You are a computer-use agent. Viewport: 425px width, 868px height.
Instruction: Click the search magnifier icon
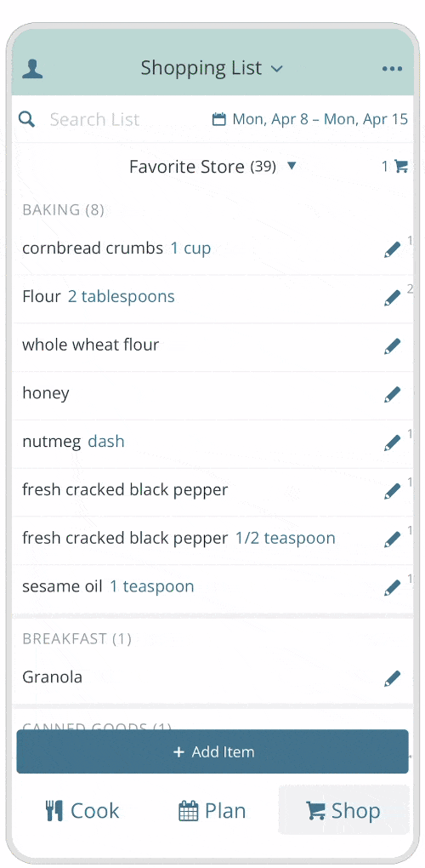click(x=26, y=118)
